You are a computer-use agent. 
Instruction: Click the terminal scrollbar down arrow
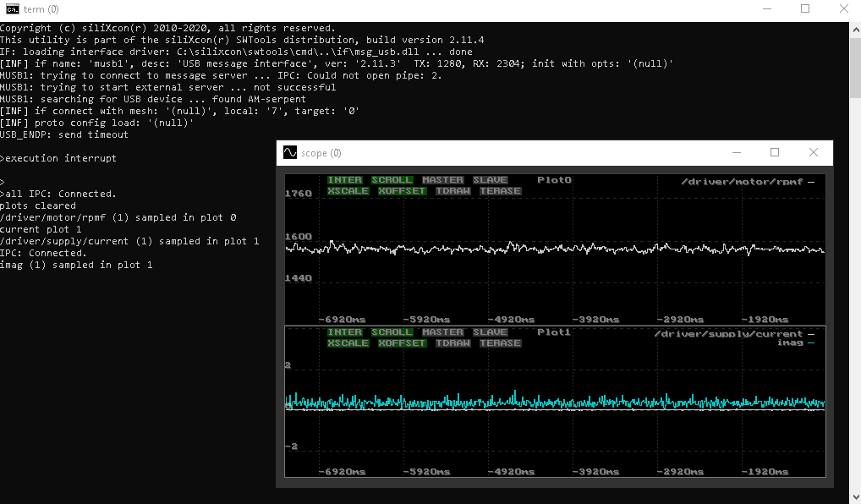coord(856,497)
